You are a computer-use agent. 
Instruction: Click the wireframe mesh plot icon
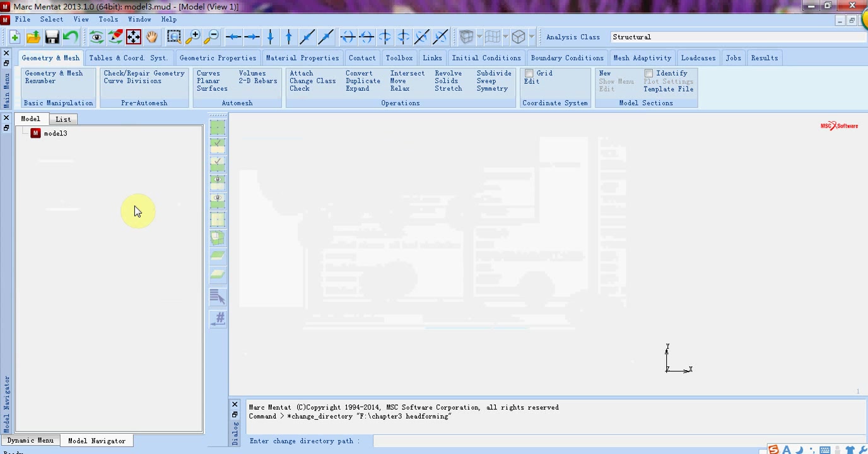click(x=493, y=37)
